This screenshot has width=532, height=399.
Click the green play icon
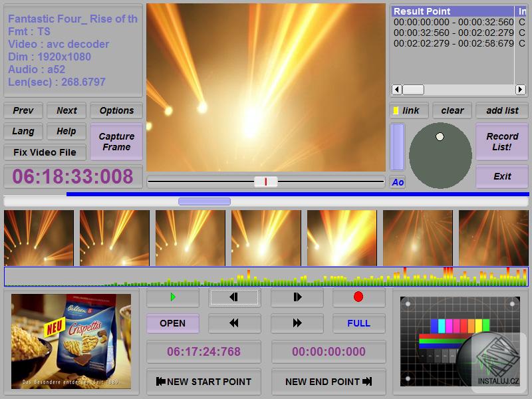coord(172,297)
